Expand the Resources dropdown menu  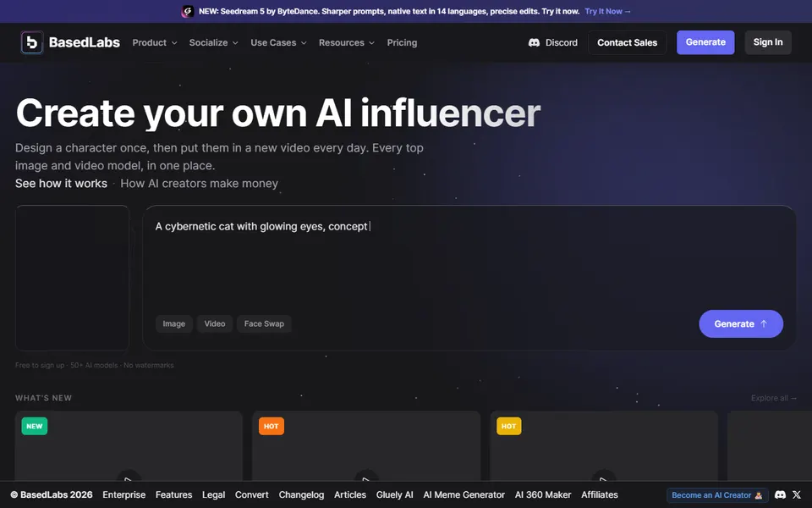(347, 42)
